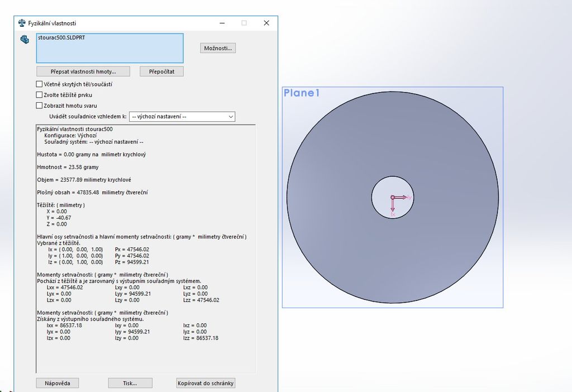The height and width of the screenshot is (392, 572).
Task: Click the Přepočítat recalculate button
Action: (161, 71)
